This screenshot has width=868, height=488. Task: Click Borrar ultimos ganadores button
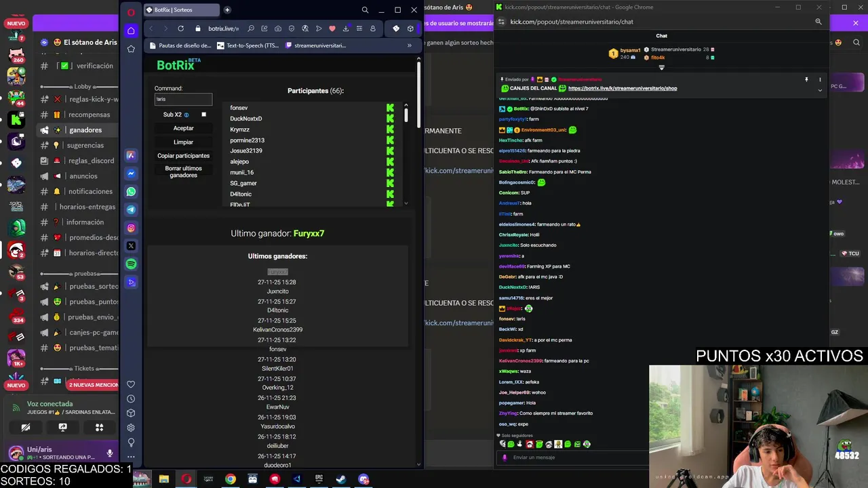tap(183, 171)
